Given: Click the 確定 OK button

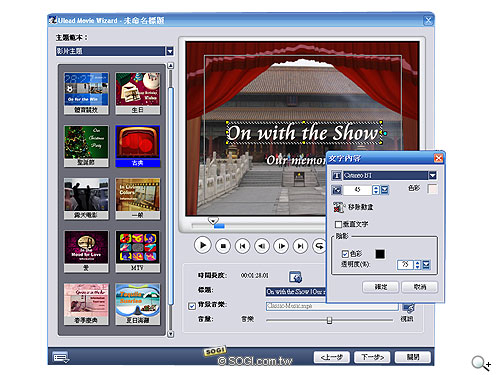Looking at the screenshot, I should coord(380,287).
